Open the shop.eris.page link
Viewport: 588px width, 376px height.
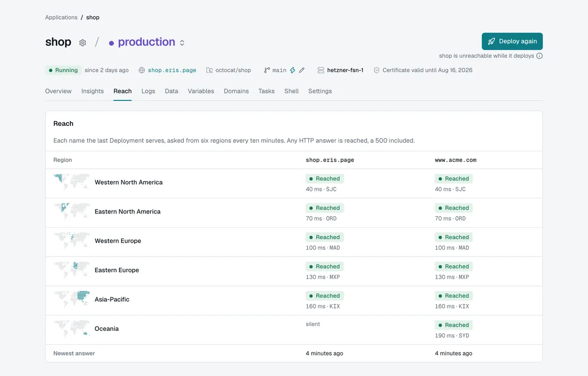coord(172,70)
